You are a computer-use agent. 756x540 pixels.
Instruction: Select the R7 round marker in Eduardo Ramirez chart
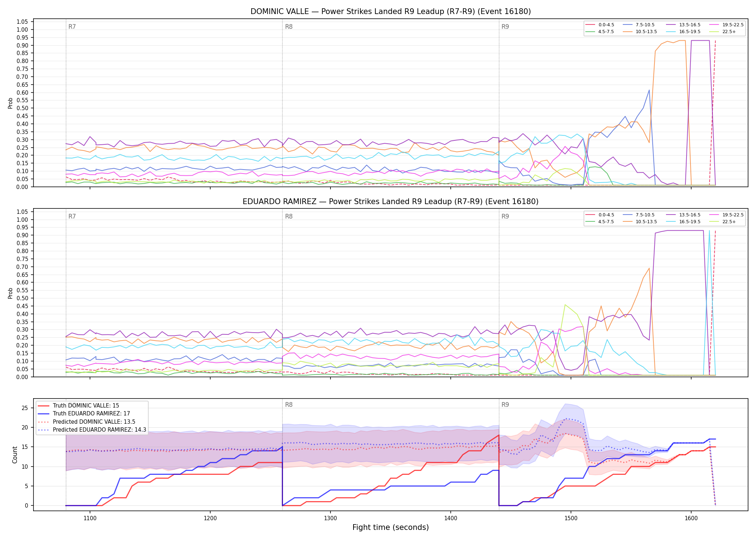tap(72, 217)
